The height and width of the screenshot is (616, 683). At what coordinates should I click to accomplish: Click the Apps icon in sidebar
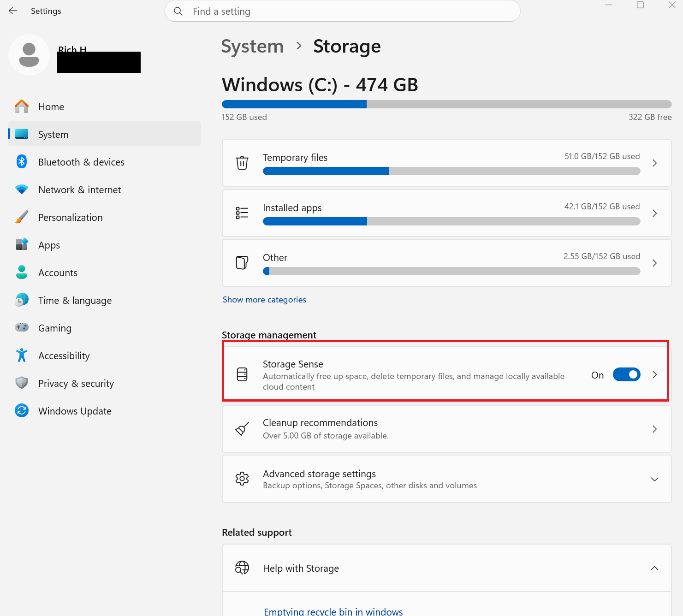tap(22, 244)
